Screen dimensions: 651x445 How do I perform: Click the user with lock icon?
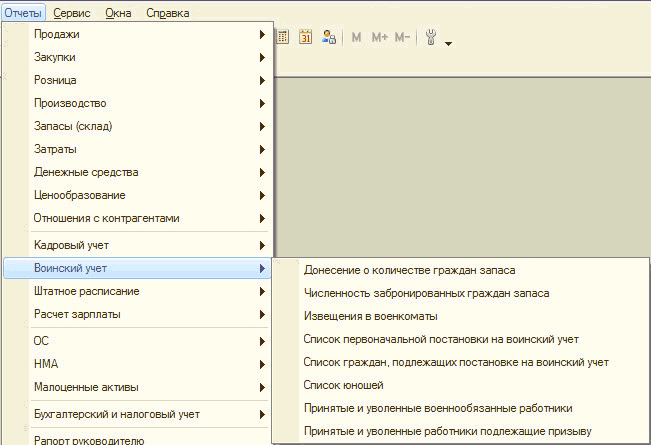[x=328, y=37]
